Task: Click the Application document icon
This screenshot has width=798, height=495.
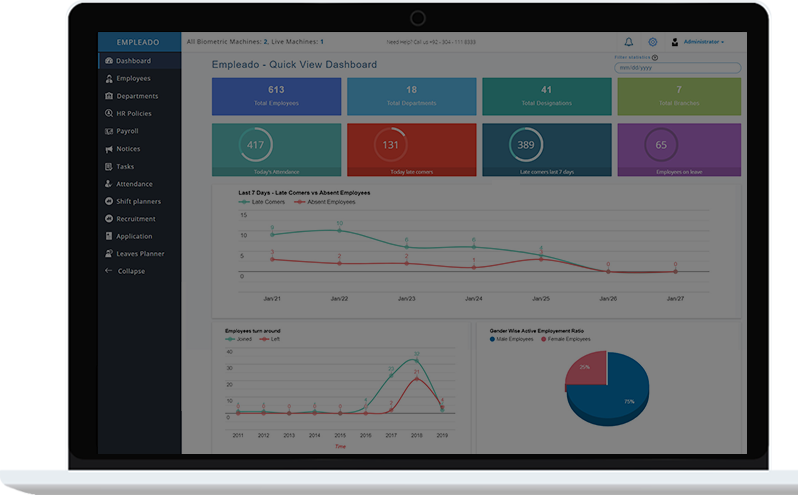Action: pyautogui.click(x=108, y=236)
